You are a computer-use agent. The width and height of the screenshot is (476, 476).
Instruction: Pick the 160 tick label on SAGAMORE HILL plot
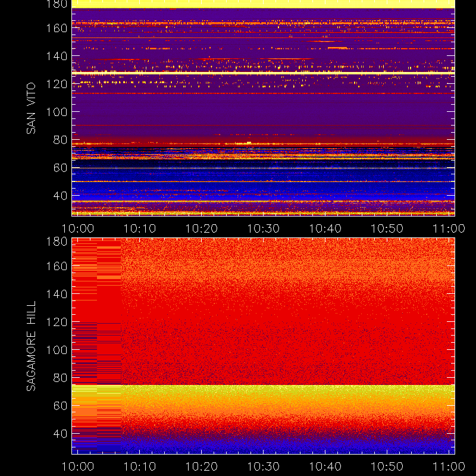tap(57, 266)
